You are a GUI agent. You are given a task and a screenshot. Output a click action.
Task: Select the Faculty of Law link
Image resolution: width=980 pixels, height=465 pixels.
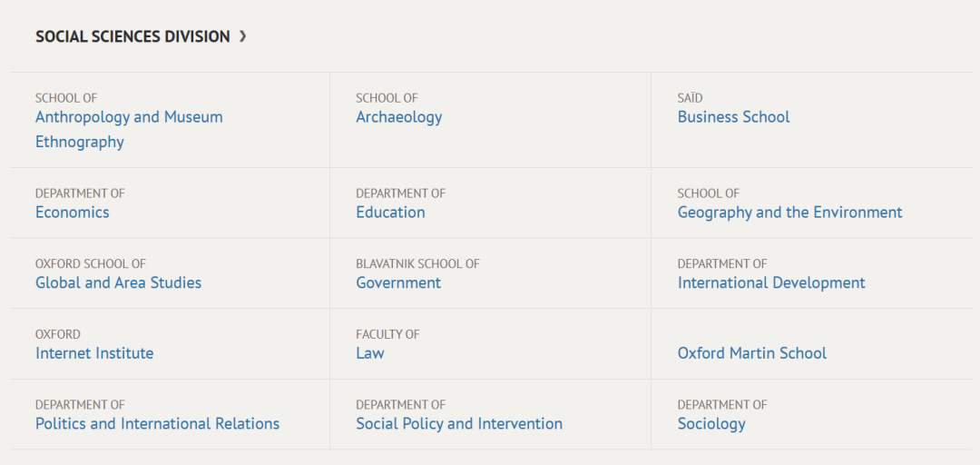(x=370, y=353)
